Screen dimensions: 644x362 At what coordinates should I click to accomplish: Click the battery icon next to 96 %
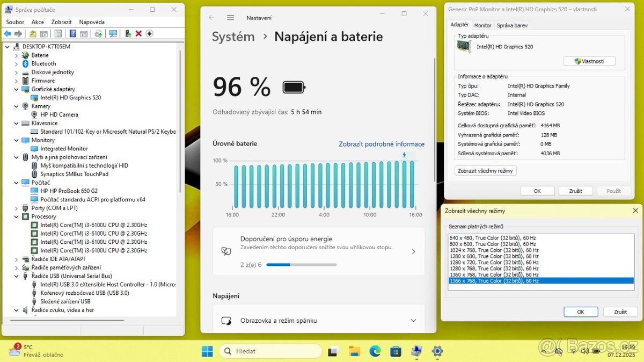294,86
